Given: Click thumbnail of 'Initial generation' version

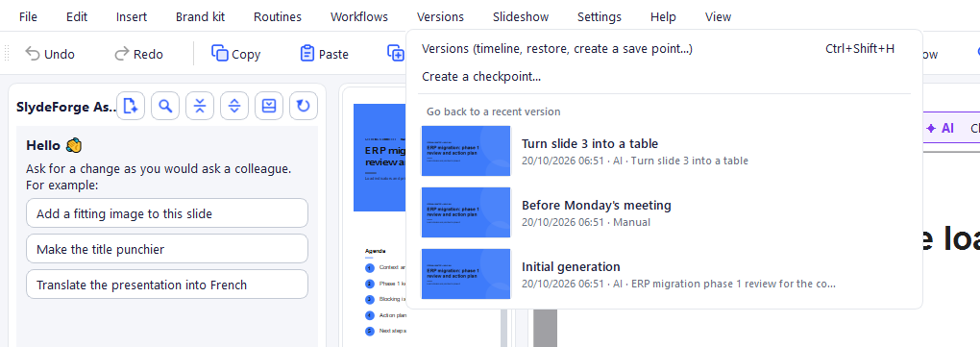Looking at the screenshot, I should coord(466,274).
